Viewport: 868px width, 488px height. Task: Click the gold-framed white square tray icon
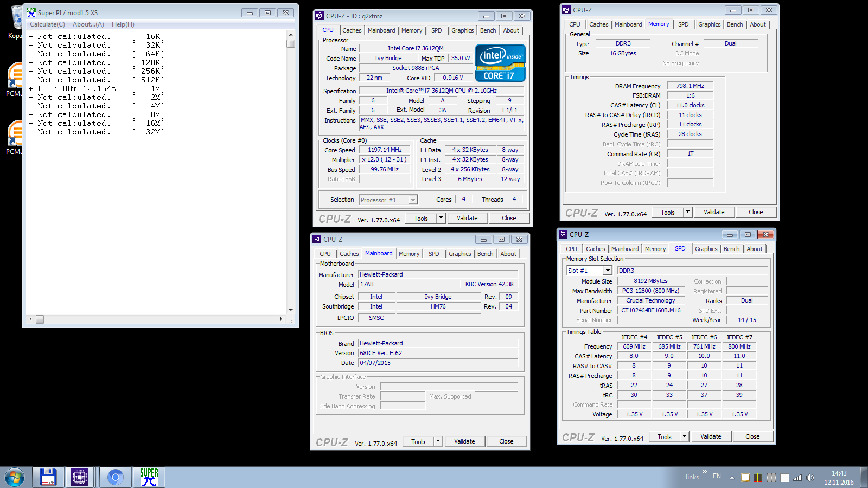point(745,478)
